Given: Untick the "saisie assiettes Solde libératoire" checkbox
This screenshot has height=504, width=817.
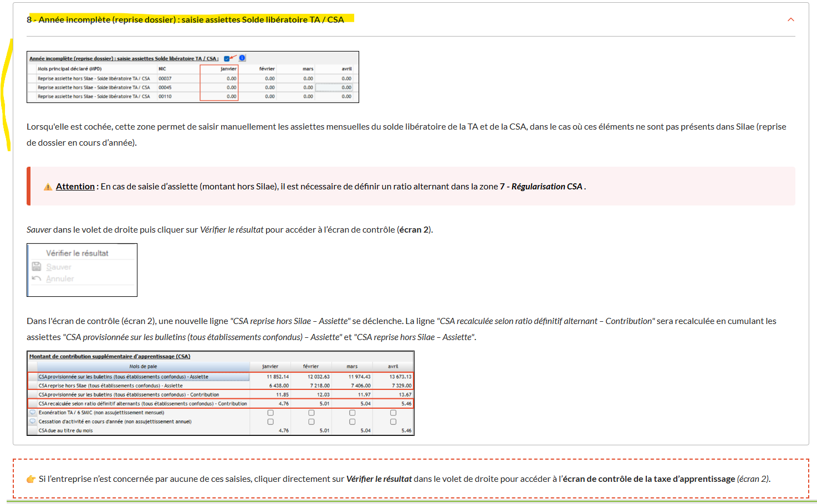Looking at the screenshot, I should coord(227,59).
